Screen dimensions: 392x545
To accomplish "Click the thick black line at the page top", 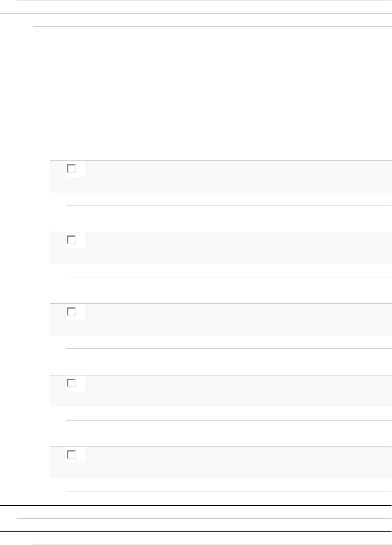I will 196,13.
